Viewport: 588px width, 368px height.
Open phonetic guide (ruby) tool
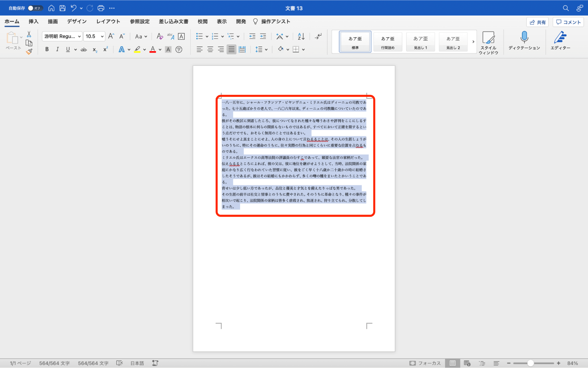[171, 36]
